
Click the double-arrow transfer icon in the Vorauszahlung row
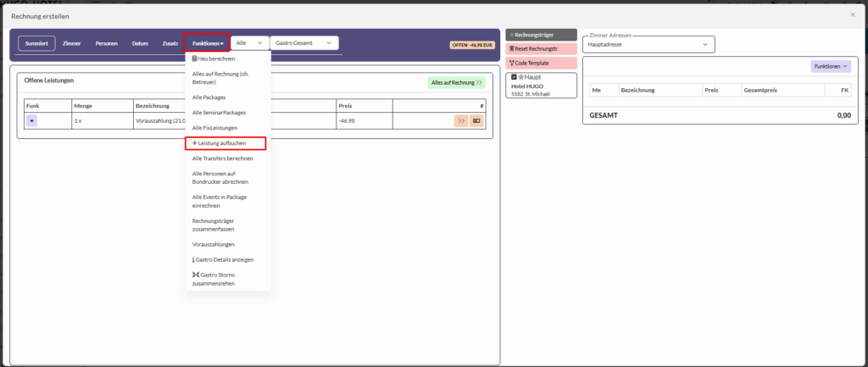[x=461, y=121]
